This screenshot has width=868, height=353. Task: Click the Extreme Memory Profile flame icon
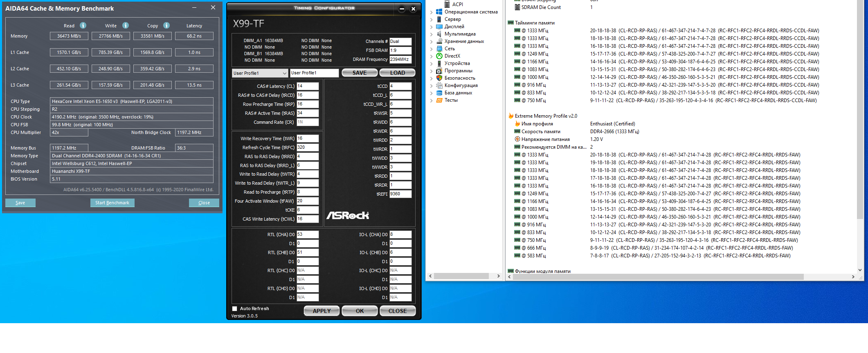point(510,116)
